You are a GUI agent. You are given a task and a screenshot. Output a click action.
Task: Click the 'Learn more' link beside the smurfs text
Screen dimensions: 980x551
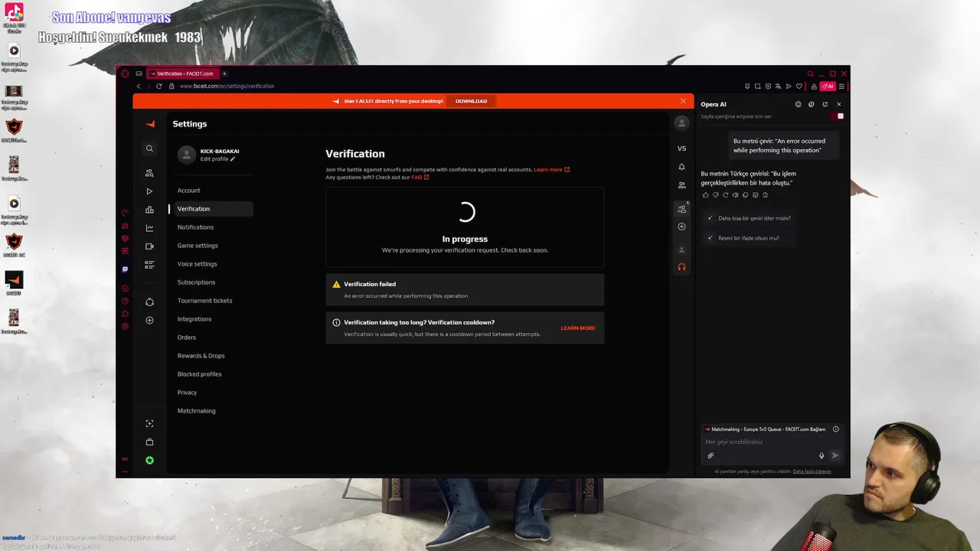(x=552, y=169)
